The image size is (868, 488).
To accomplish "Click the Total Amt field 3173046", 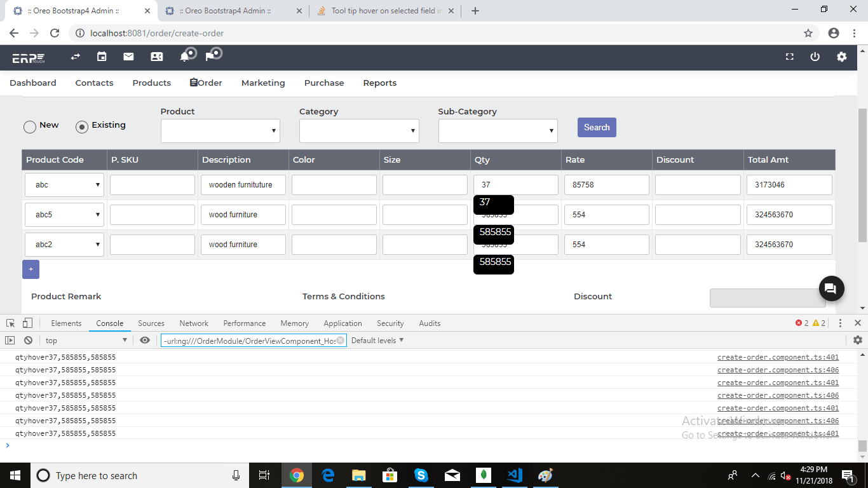I will pyautogui.click(x=789, y=185).
